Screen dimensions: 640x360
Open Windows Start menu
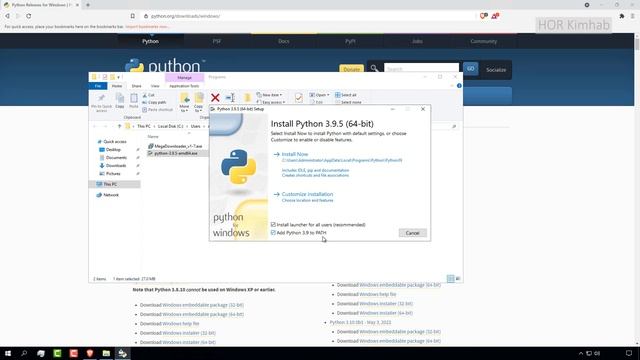click(x=8, y=353)
